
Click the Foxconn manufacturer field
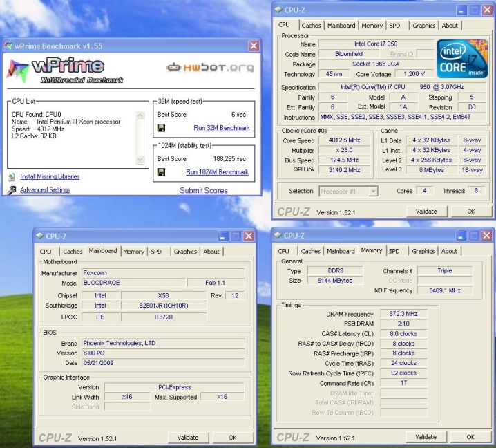[163, 273]
